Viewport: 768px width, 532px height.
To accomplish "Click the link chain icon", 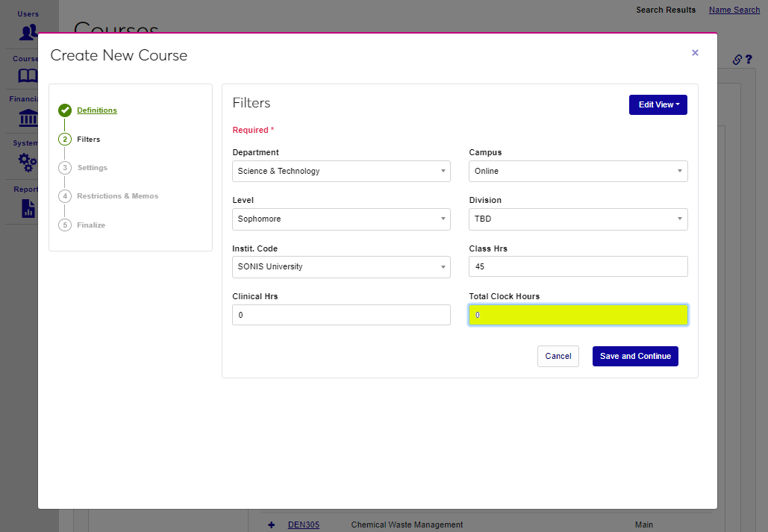I will point(737,60).
